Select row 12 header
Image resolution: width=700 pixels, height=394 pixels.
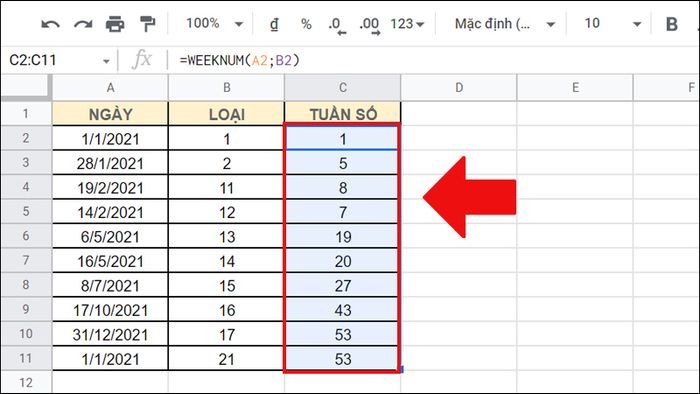click(x=26, y=382)
